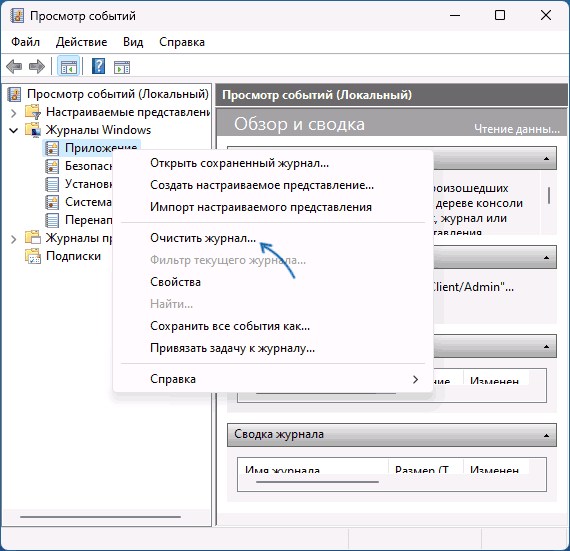This screenshot has height=551, width=570.
Task: Click the horizontal scrollbar under console tree
Action: (x=100, y=516)
